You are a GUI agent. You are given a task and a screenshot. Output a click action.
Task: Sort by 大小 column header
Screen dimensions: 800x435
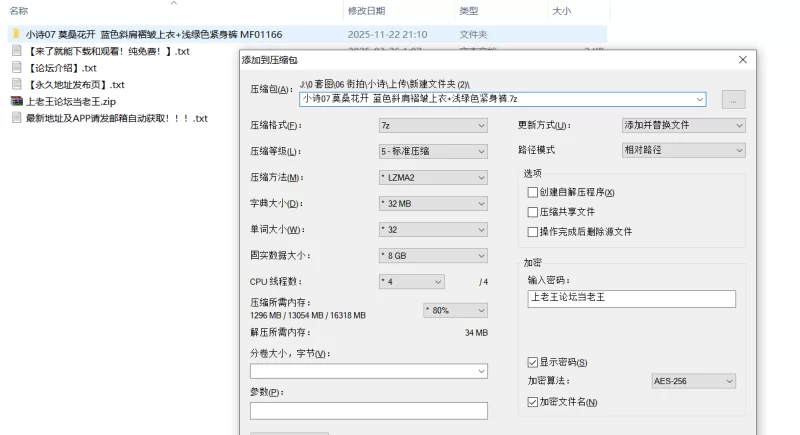pos(561,11)
